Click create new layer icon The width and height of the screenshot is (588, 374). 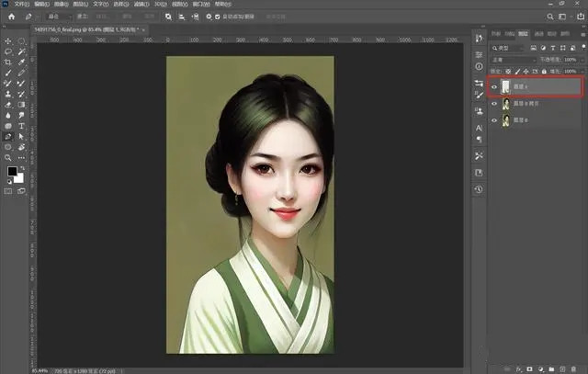(x=562, y=369)
